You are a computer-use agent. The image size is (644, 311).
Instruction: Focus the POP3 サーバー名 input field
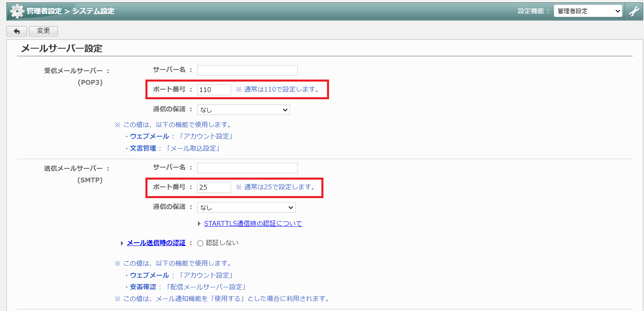(247, 70)
